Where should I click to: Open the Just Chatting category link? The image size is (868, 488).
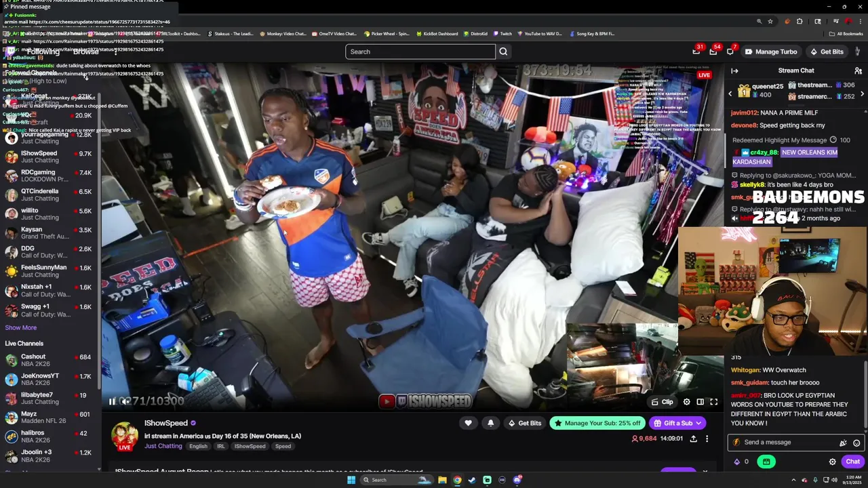(163, 446)
